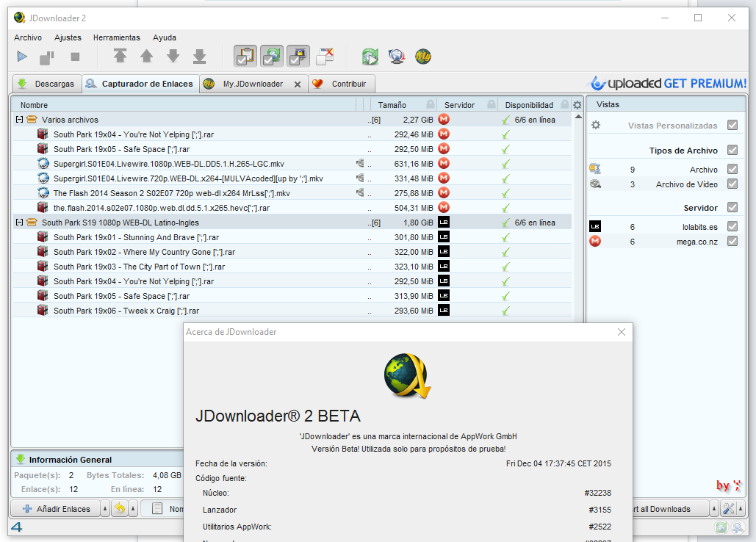The height and width of the screenshot is (542, 756).
Task: Open the Archivo menu
Action: click(27, 37)
